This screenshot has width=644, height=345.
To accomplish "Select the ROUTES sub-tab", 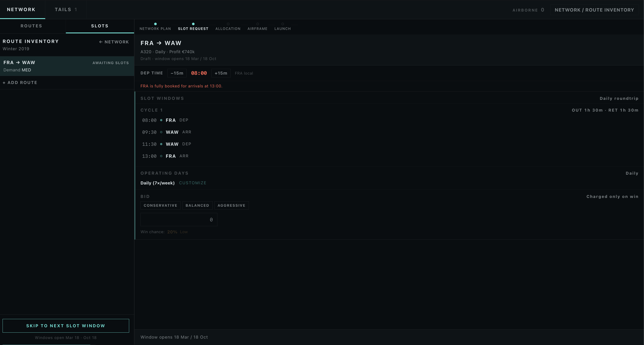I will coord(31,26).
